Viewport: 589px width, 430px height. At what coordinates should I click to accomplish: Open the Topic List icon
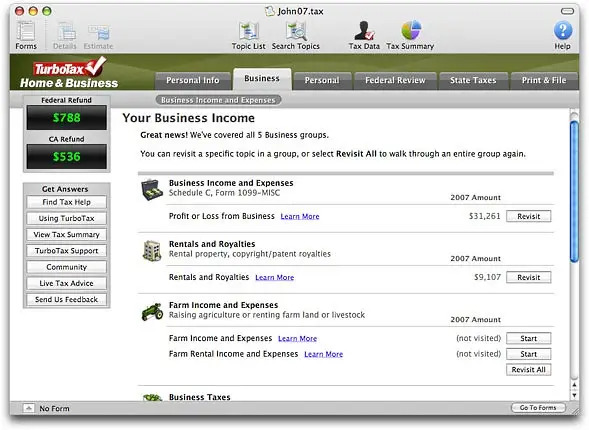249,31
